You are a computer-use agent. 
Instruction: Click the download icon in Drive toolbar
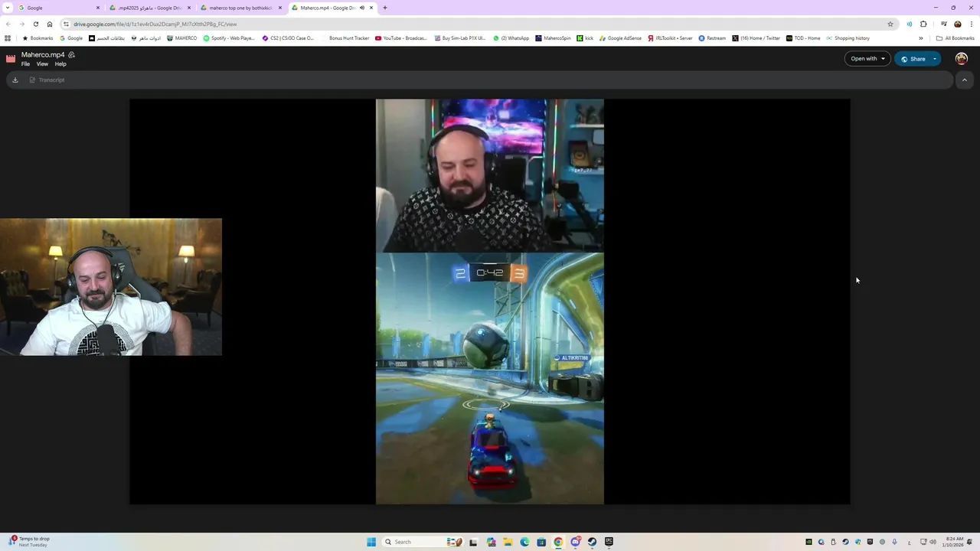pyautogui.click(x=15, y=80)
